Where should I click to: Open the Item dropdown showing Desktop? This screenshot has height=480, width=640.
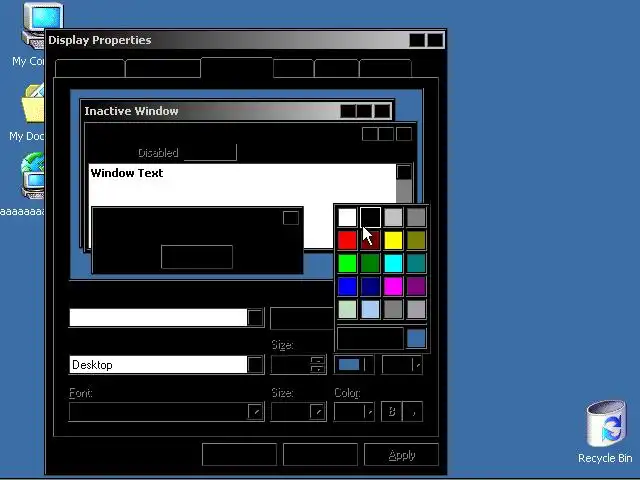255,365
